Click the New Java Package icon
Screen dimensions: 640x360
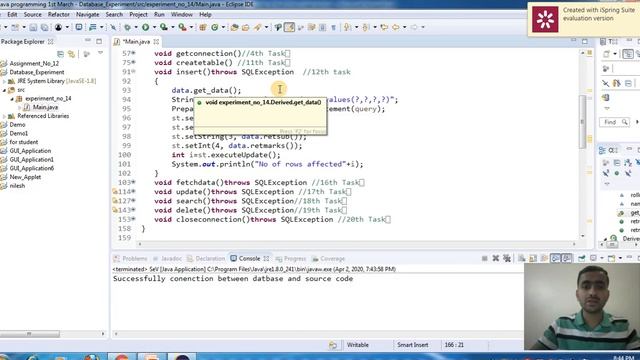pyautogui.click(x=202, y=27)
